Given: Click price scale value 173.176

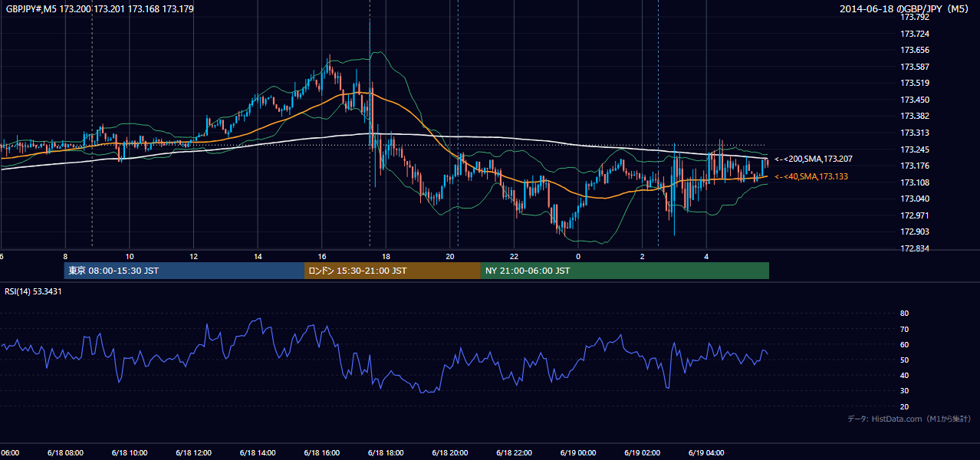Looking at the screenshot, I should click(915, 166).
